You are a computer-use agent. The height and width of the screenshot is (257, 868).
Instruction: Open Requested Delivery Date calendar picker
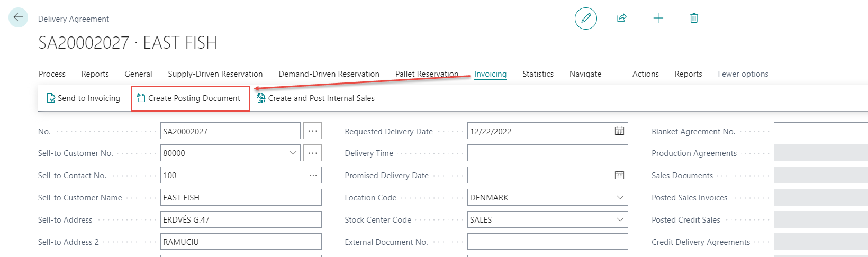click(619, 131)
